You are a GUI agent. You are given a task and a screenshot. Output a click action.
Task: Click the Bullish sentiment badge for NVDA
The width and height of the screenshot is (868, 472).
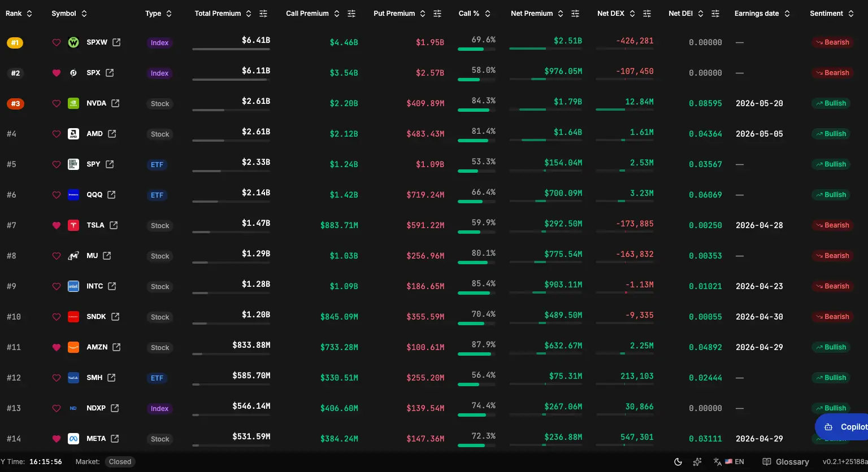point(831,103)
